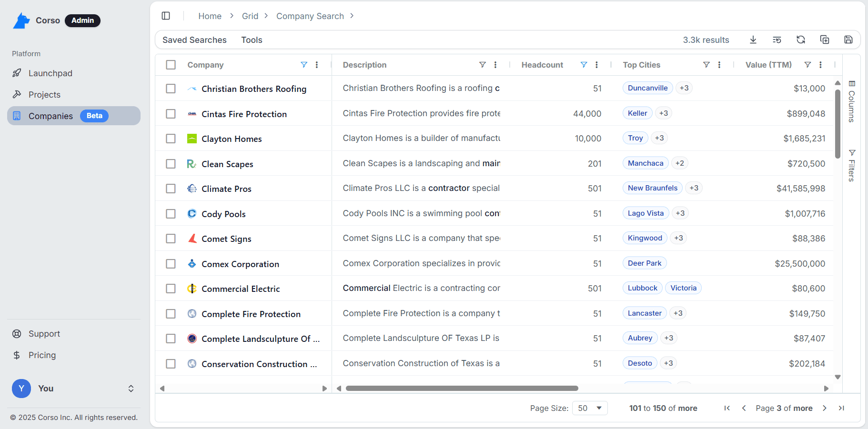The height and width of the screenshot is (429, 868).
Task: Open the Value (TTM) column options menu
Action: coord(820,65)
